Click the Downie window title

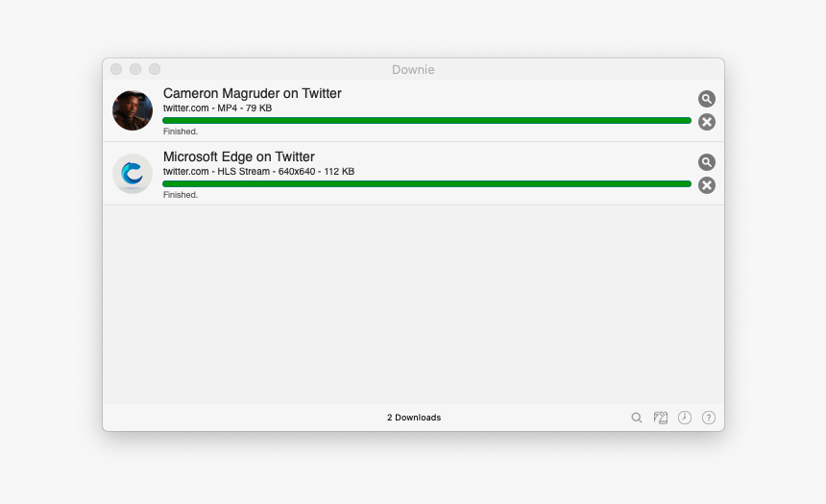(x=413, y=69)
